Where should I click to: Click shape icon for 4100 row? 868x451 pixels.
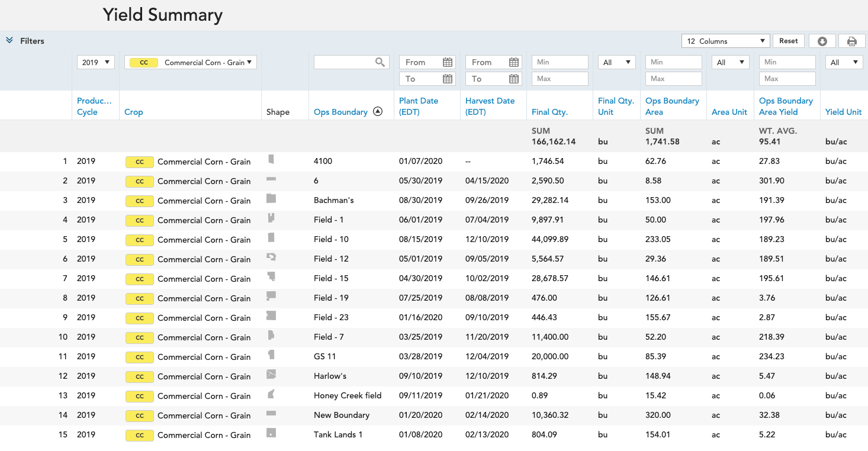coord(271,159)
